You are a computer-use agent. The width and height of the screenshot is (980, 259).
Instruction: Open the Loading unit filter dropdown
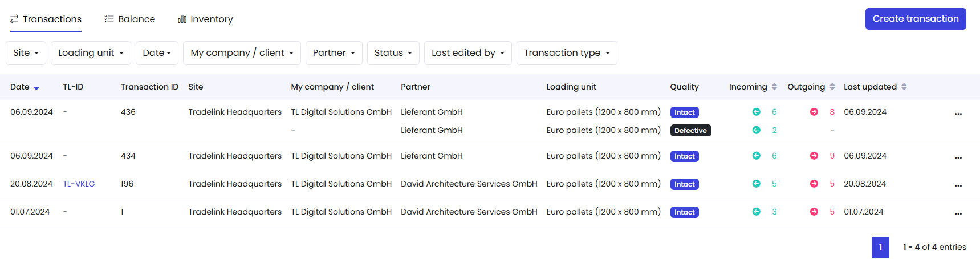coord(91,53)
